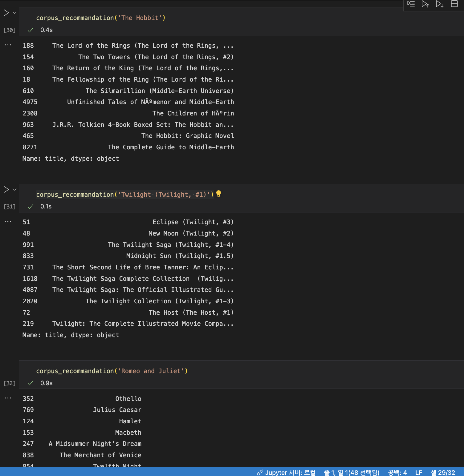Click the lightbulb code action icon

(218, 194)
